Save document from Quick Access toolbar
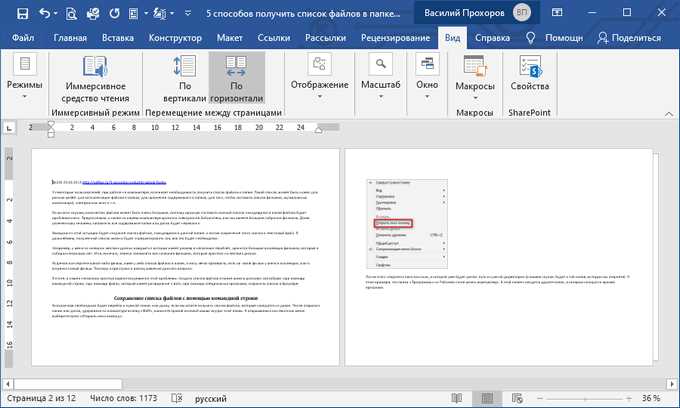 pyautogui.click(x=22, y=13)
